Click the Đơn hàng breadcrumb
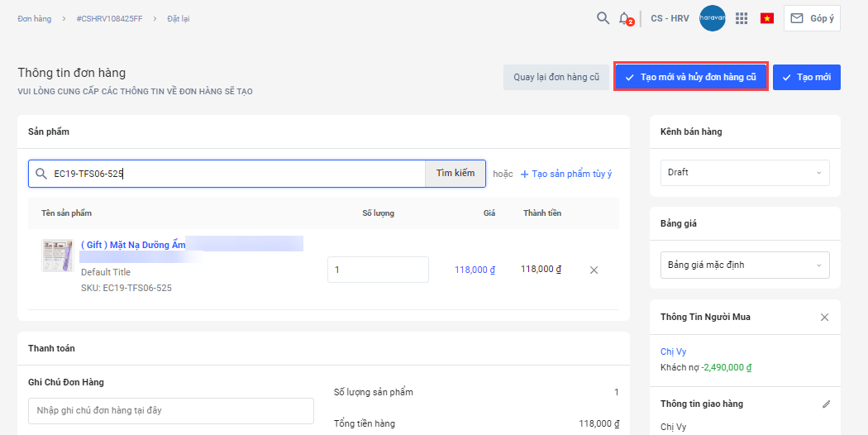This screenshot has width=868, height=435. [x=34, y=19]
